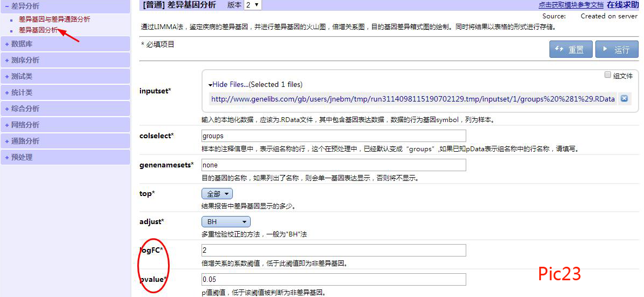Open the 点击获取模块参考文档 link
This screenshot has width=644, height=297.
tap(571, 5)
